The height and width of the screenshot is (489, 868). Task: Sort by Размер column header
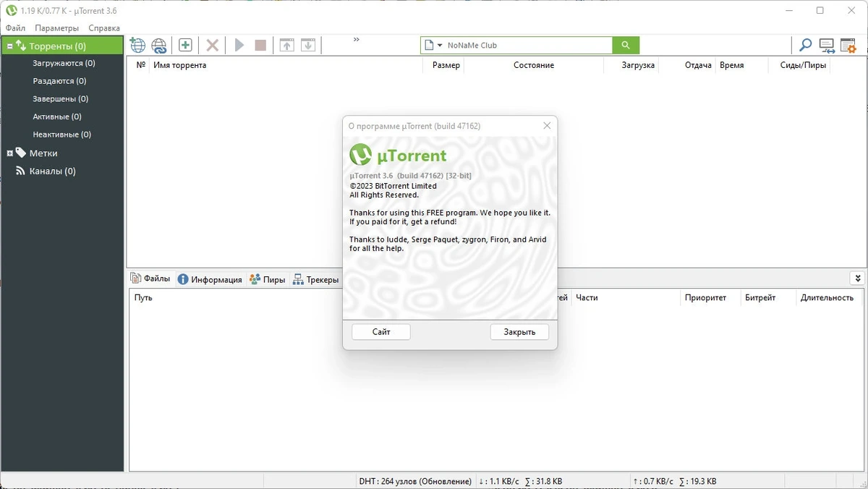446,65
